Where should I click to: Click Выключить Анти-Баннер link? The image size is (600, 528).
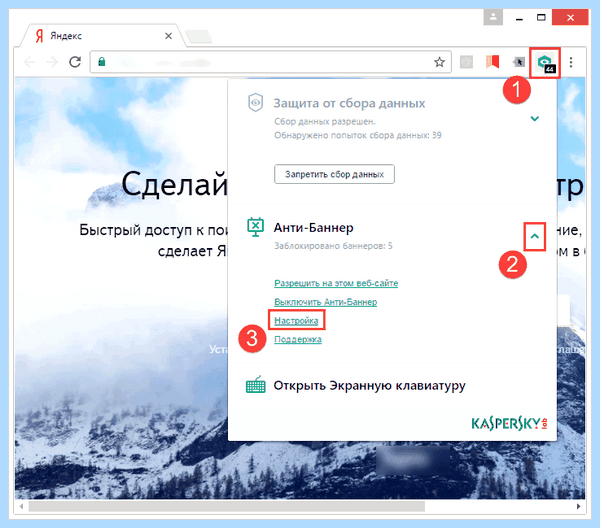point(326,302)
